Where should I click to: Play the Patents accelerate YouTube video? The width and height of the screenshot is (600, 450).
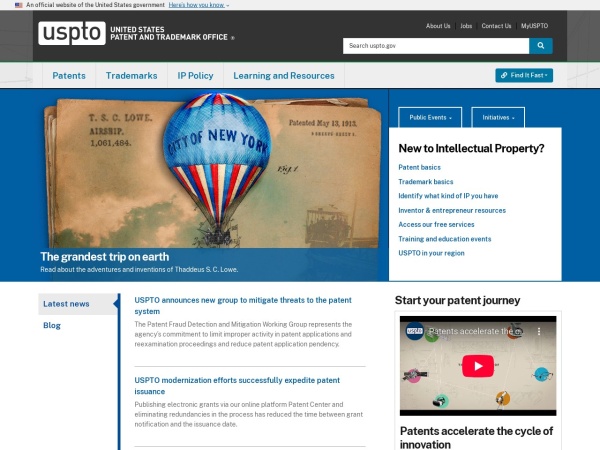pos(478,366)
